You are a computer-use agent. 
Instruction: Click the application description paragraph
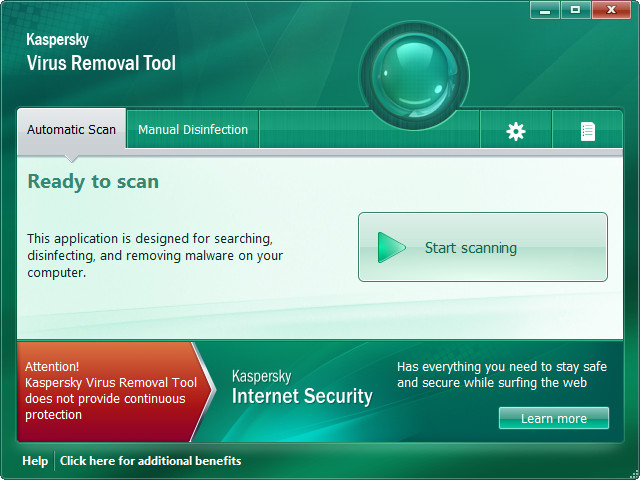click(154, 255)
